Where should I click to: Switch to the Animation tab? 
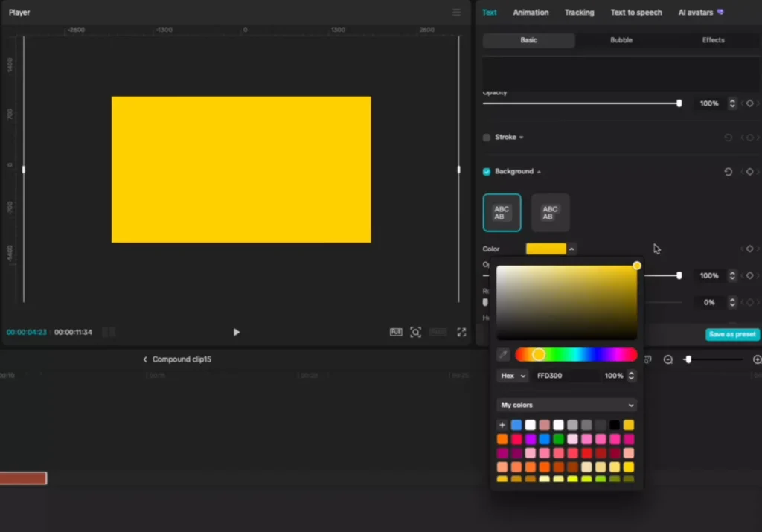coord(531,13)
